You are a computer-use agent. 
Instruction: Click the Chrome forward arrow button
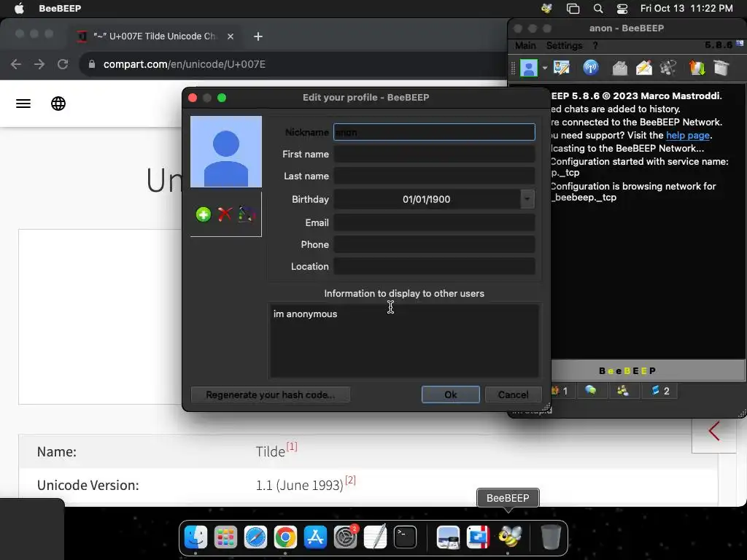pyautogui.click(x=39, y=64)
